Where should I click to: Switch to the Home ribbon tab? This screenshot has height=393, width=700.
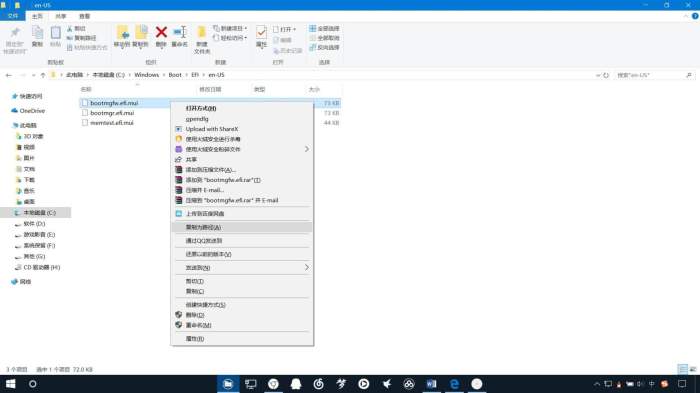tap(38, 16)
